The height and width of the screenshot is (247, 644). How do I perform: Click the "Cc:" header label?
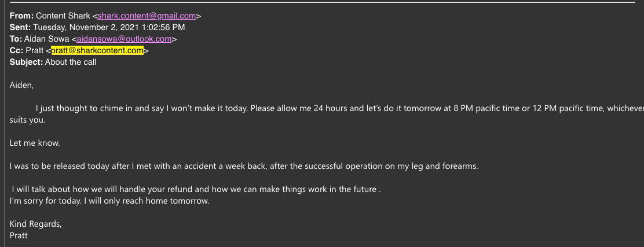[16, 50]
